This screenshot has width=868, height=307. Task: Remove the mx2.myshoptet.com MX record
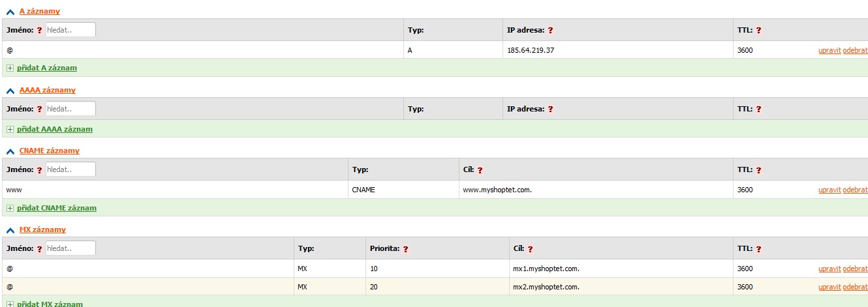855,287
